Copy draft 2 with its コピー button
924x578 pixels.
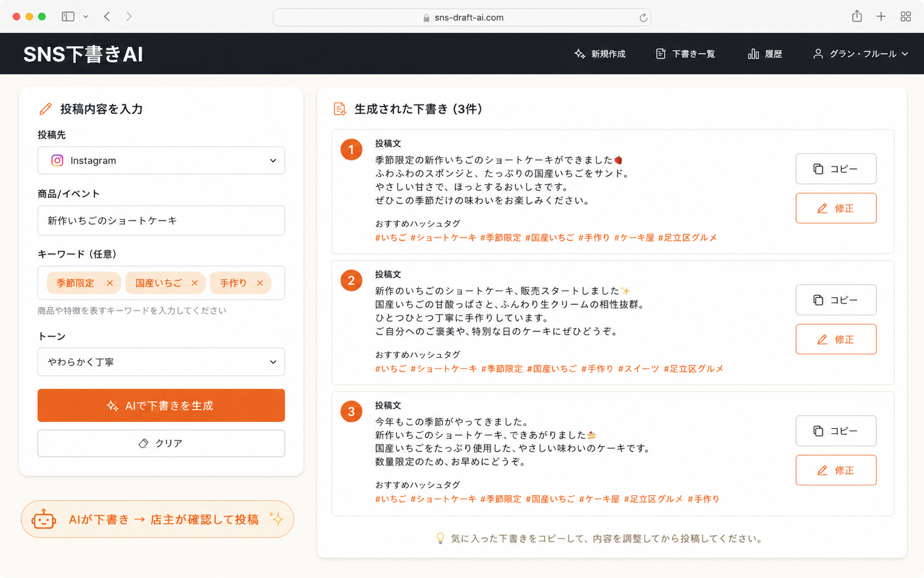tap(836, 300)
